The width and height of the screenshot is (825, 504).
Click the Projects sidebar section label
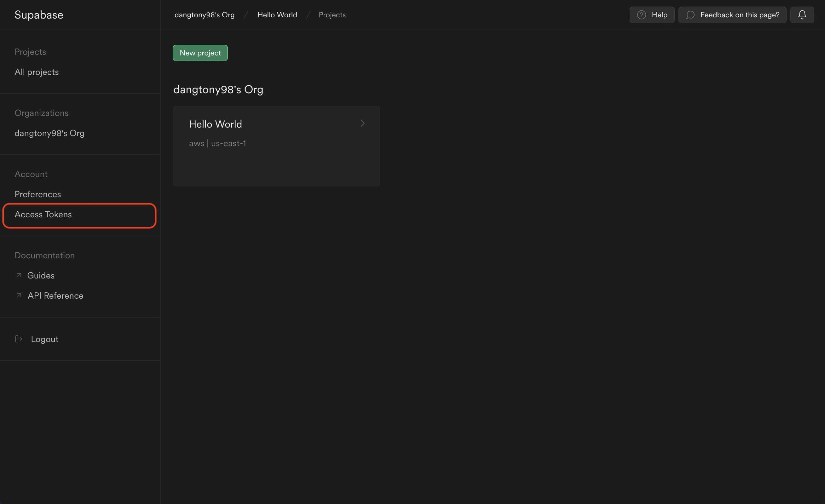(30, 52)
